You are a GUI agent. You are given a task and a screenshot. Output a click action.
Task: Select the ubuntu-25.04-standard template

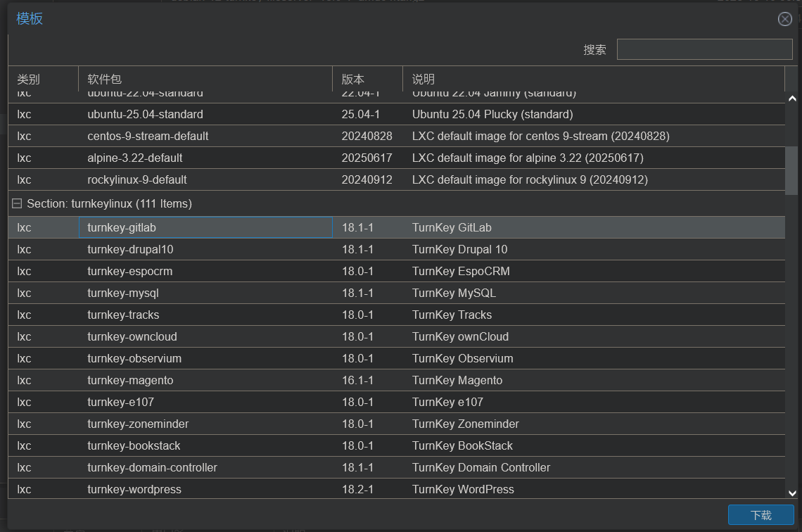[x=145, y=114]
